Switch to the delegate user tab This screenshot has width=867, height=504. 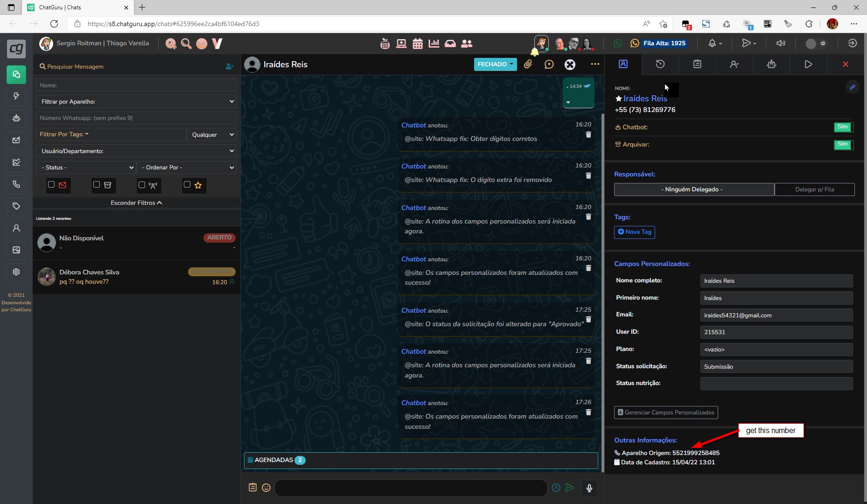(734, 64)
